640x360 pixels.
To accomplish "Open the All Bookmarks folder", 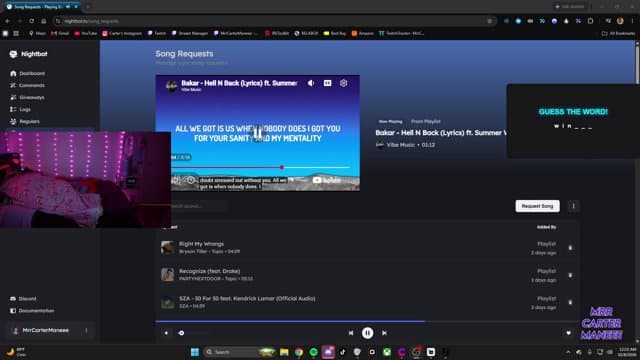I will [x=619, y=33].
